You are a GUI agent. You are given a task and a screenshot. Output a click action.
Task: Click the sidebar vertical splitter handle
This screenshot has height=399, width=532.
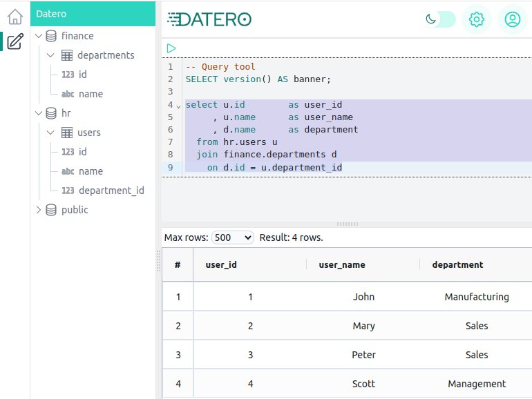[158, 261]
